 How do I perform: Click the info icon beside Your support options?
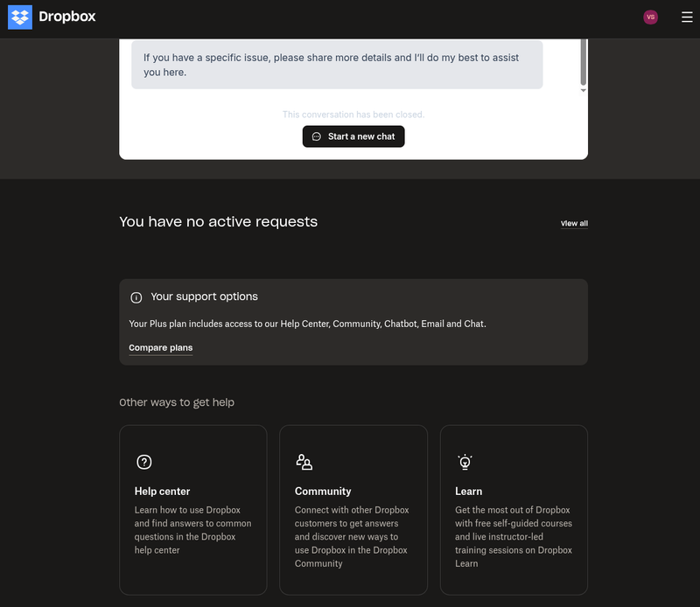[x=136, y=297]
